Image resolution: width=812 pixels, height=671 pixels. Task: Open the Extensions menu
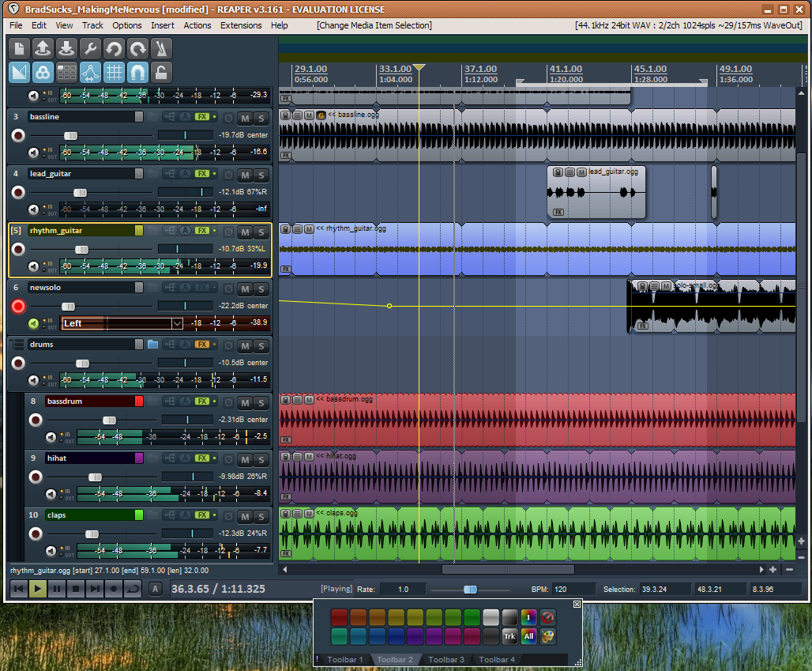point(241,25)
